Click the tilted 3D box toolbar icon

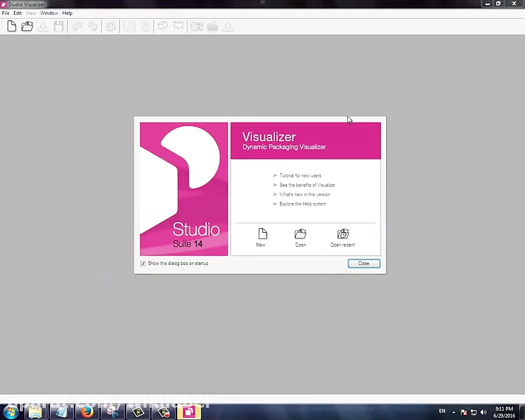click(163, 26)
